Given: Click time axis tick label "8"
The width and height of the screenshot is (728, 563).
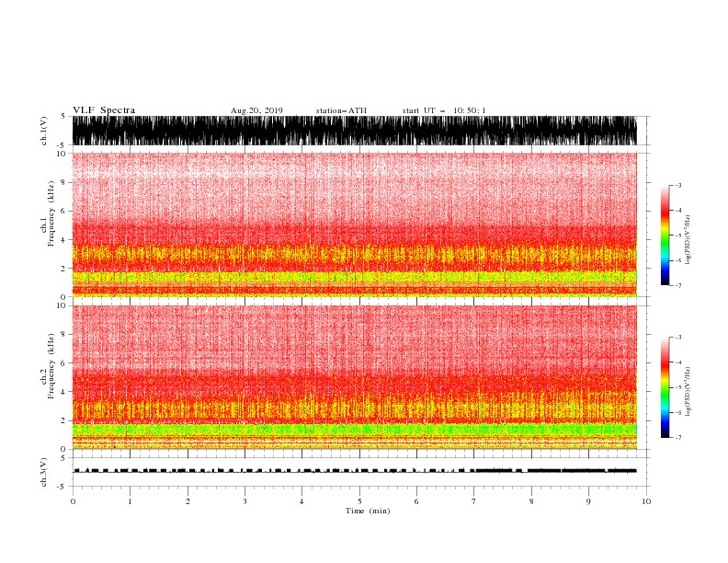Looking at the screenshot, I should [x=531, y=501].
